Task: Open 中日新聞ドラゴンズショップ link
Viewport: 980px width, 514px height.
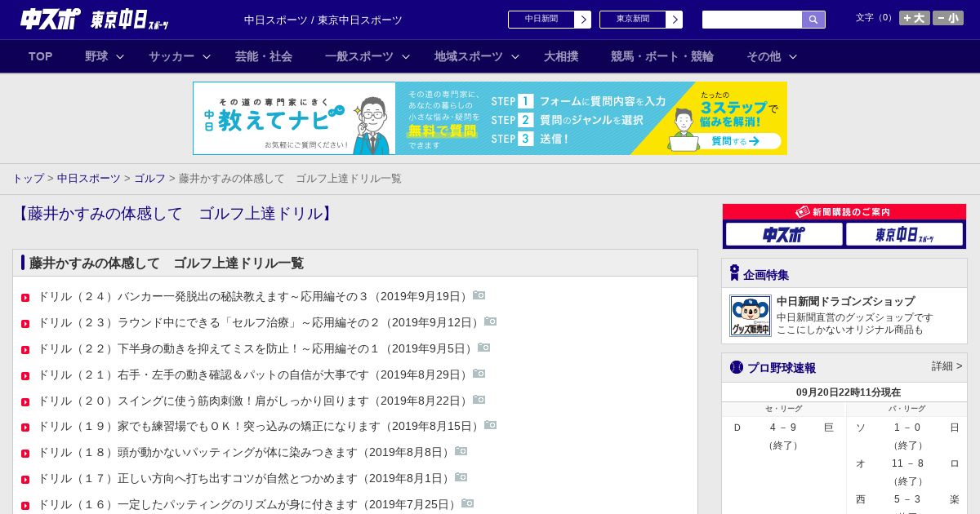Action: tap(845, 301)
